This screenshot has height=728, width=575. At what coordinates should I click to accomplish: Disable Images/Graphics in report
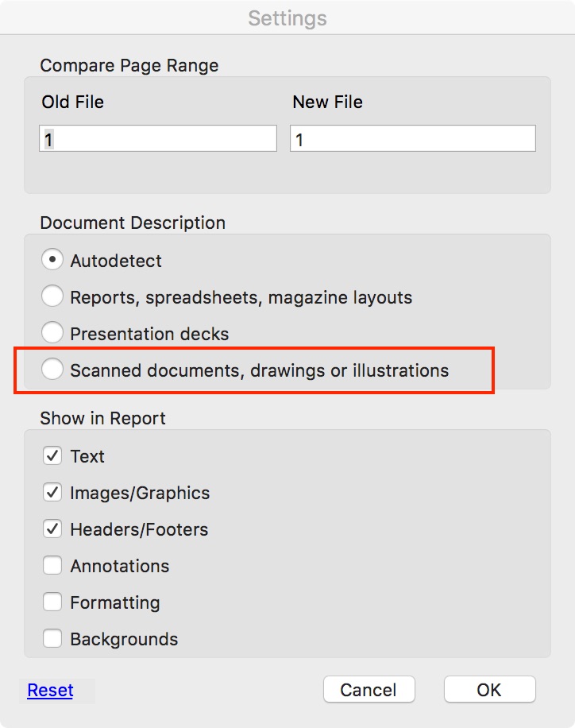click(x=52, y=493)
